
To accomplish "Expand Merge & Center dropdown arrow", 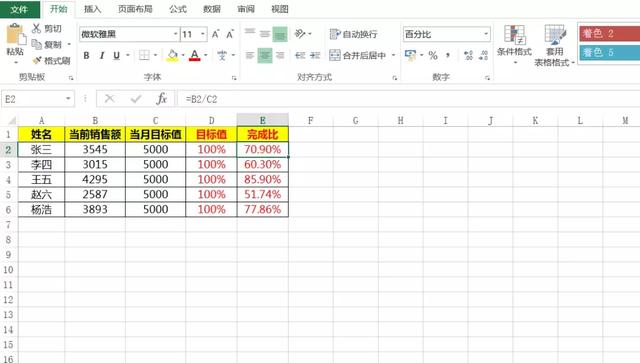I will tap(393, 55).
